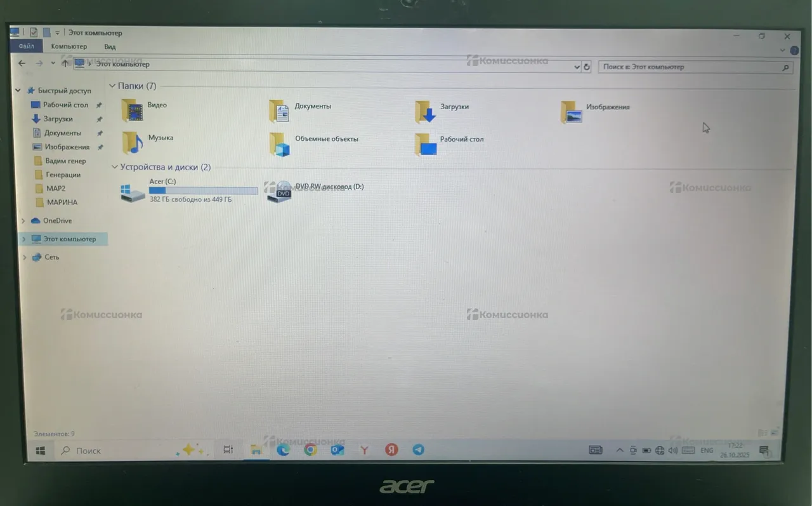Screen dimensions: 812x506
Task: Open the Файл menu
Action: [27, 46]
